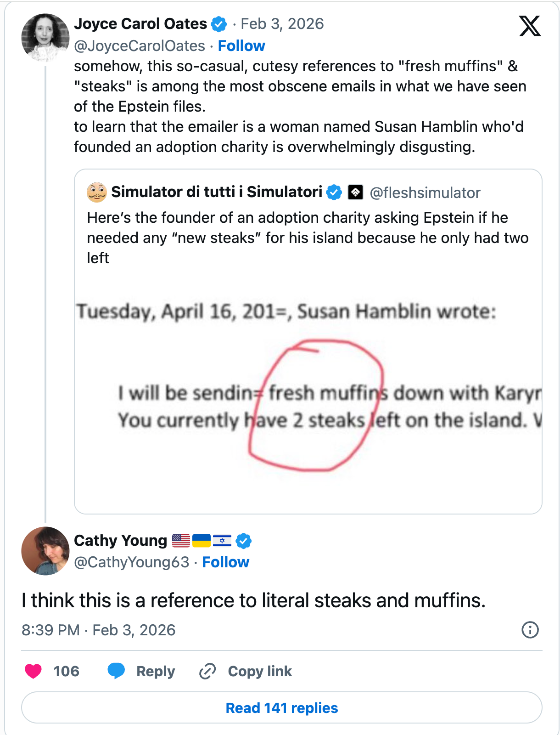This screenshot has height=735, width=560.
Task: Follow Cathy Young
Action: [x=225, y=562]
